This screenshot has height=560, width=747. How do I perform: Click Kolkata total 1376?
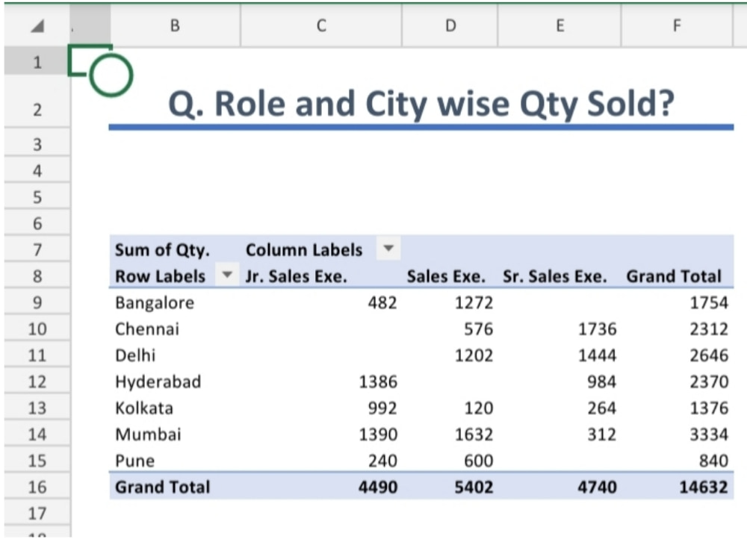click(709, 408)
